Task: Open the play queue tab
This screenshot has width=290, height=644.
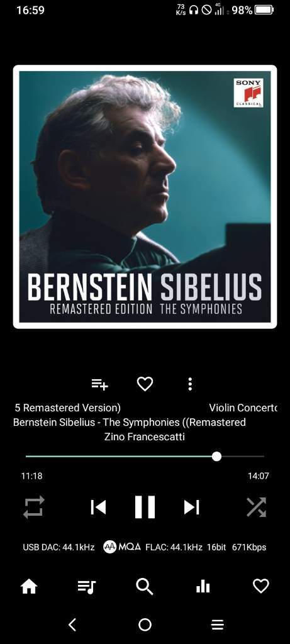Action: pyautogui.click(x=87, y=587)
